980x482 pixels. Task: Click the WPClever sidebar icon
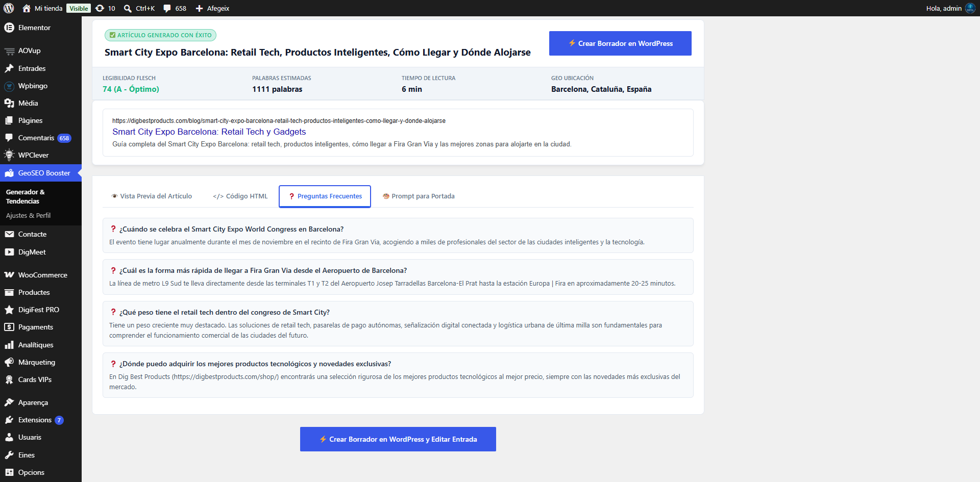point(9,155)
